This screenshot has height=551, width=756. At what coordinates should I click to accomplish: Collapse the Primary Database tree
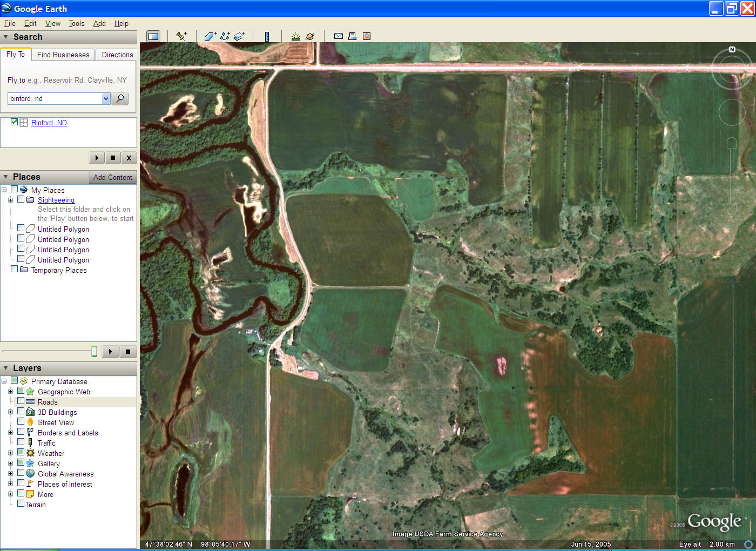[4, 381]
